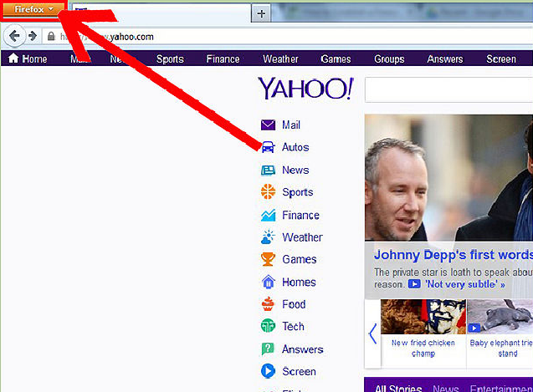Screen dimensions: 533x392
Task: Open Answers in the purple navigation bar
Action: tap(445, 59)
